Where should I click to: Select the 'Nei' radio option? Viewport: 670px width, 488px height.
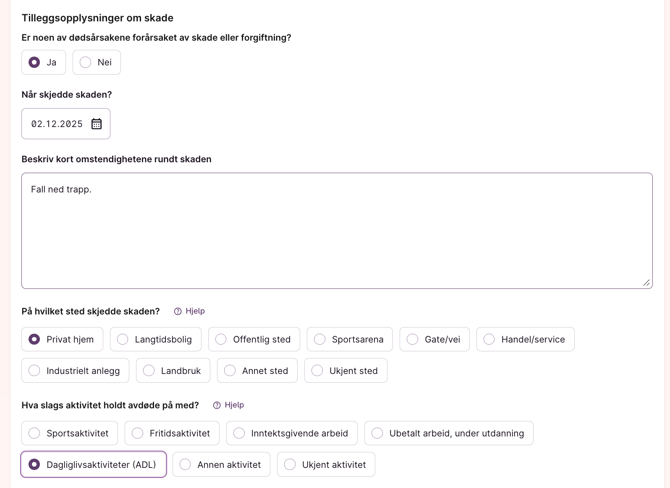click(x=86, y=63)
